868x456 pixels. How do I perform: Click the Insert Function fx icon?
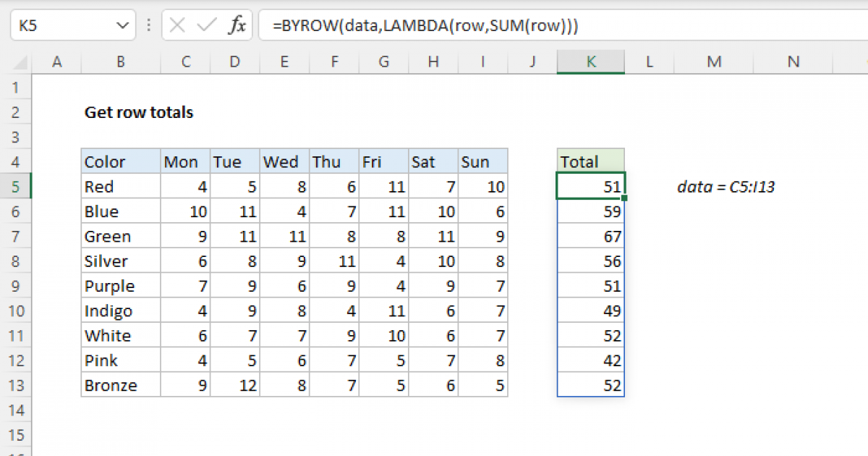tap(237, 26)
